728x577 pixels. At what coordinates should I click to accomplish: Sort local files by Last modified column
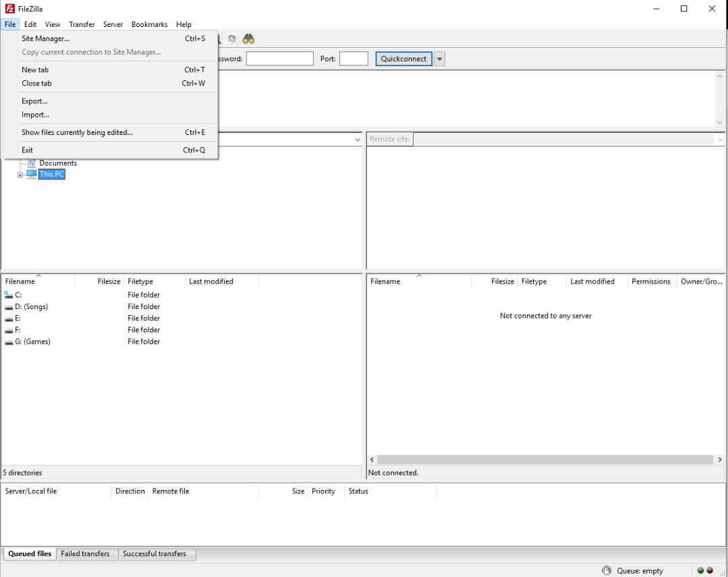coord(211,281)
